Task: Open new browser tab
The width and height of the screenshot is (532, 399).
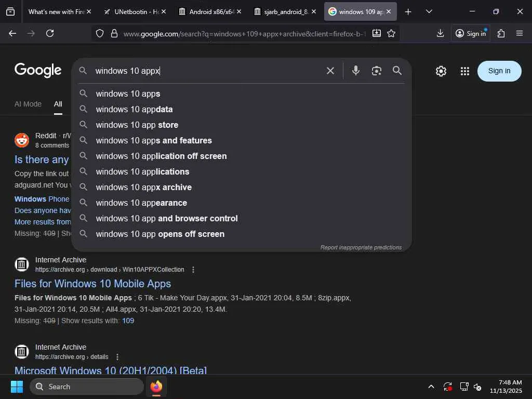Action: [x=408, y=12]
